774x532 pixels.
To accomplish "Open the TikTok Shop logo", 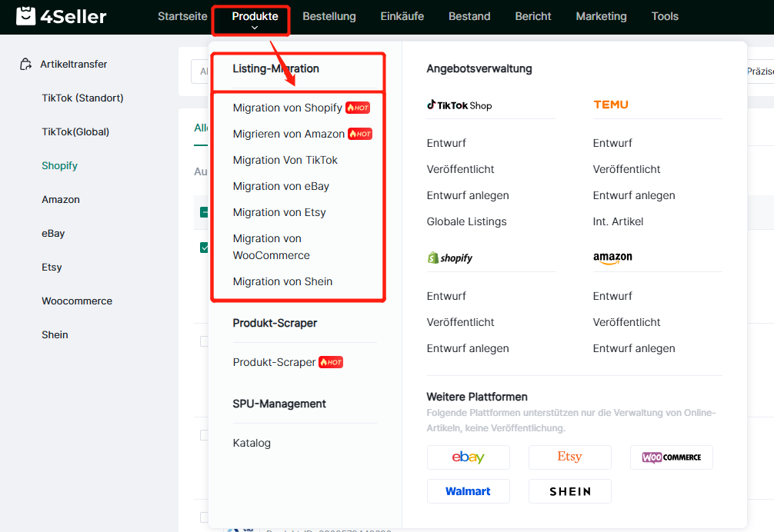I will click(459, 105).
